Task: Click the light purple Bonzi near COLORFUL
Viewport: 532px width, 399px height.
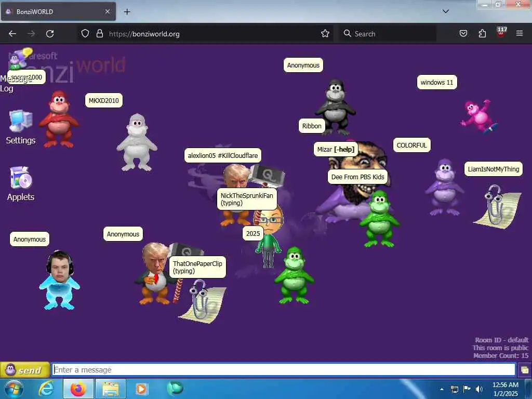Action: [444, 187]
